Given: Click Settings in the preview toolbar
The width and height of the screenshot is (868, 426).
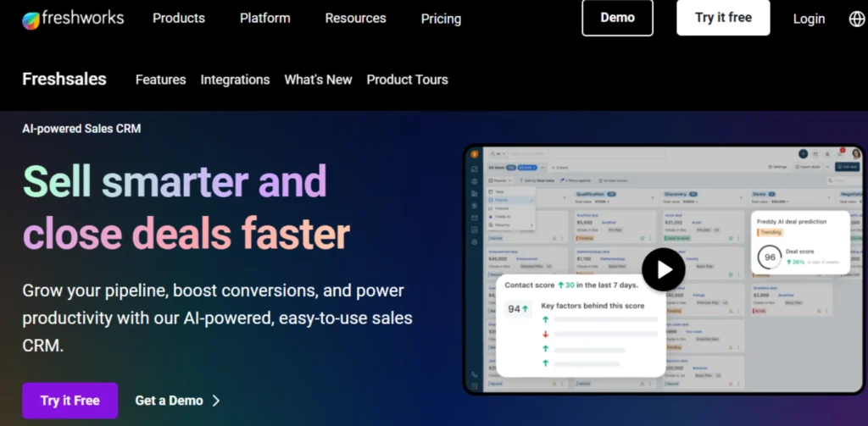Looking at the screenshot, I should click(776, 167).
